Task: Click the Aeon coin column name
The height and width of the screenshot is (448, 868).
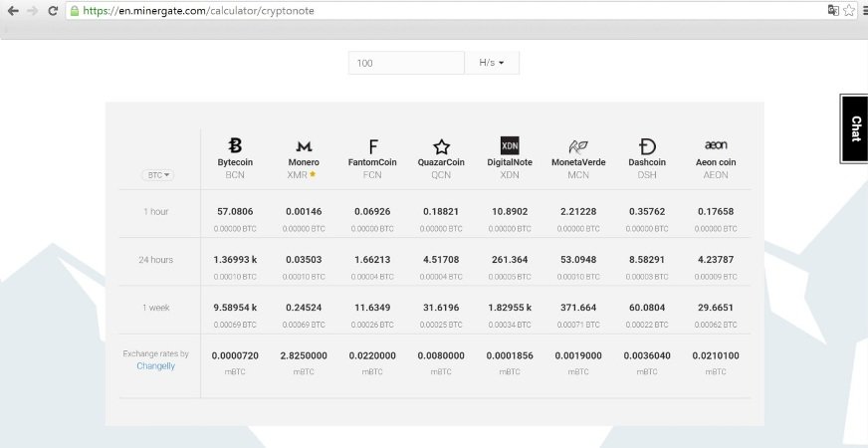Action: coord(716,162)
